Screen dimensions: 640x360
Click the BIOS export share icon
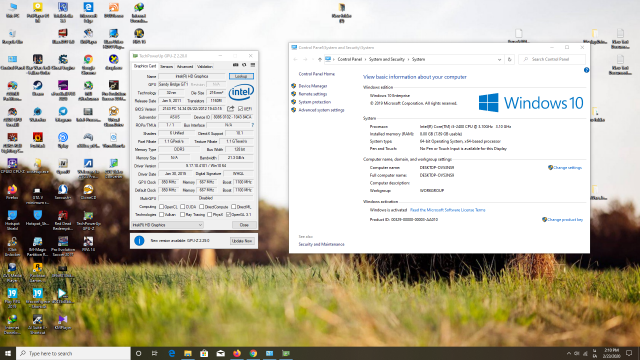(x=231, y=109)
